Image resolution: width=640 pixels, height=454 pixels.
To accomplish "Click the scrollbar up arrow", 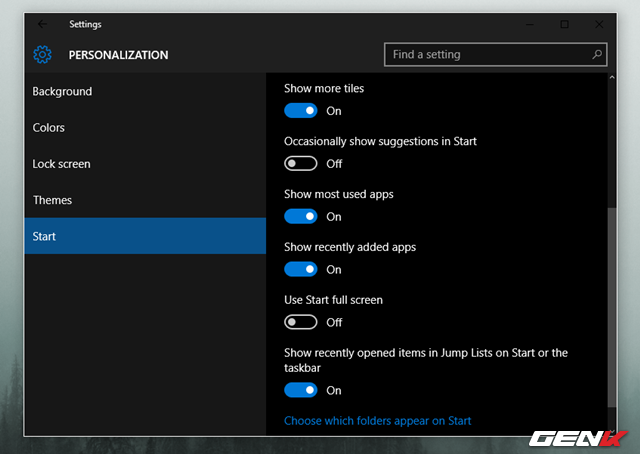I will [x=611, y=78].
